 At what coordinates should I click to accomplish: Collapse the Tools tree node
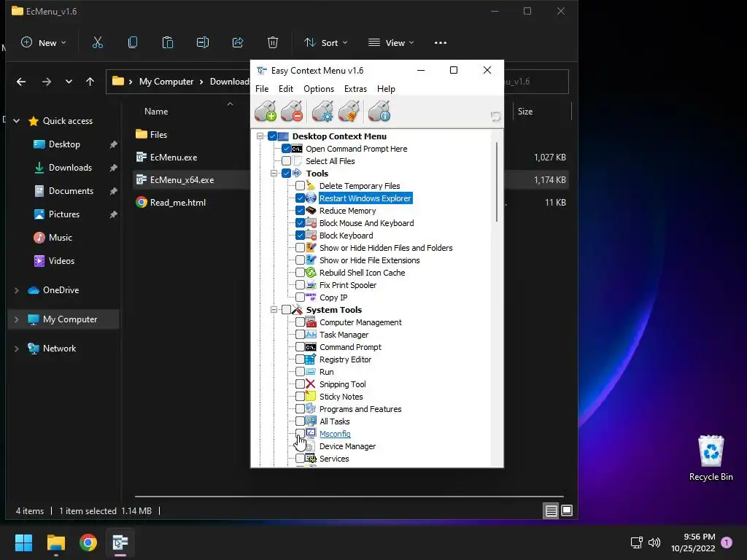click(274, 174)
